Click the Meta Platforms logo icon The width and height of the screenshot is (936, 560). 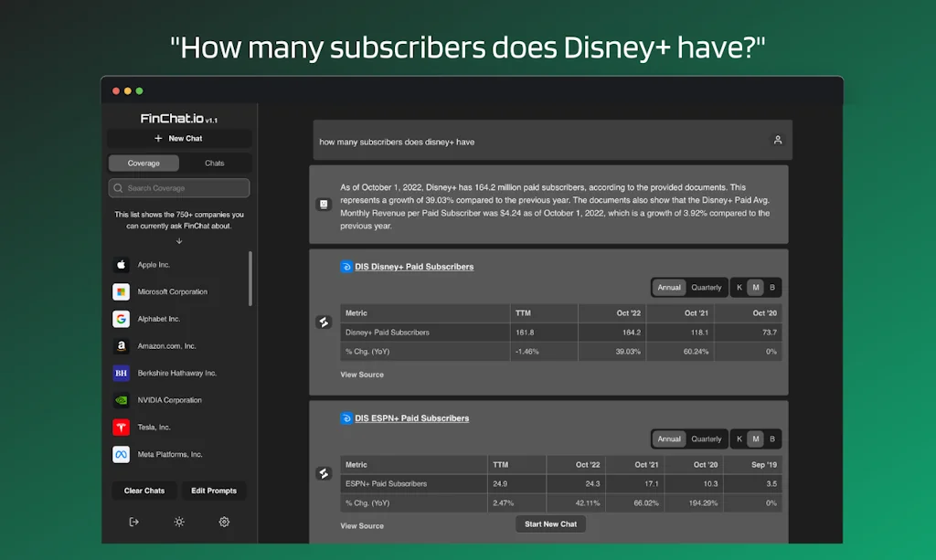click(121, 454)
